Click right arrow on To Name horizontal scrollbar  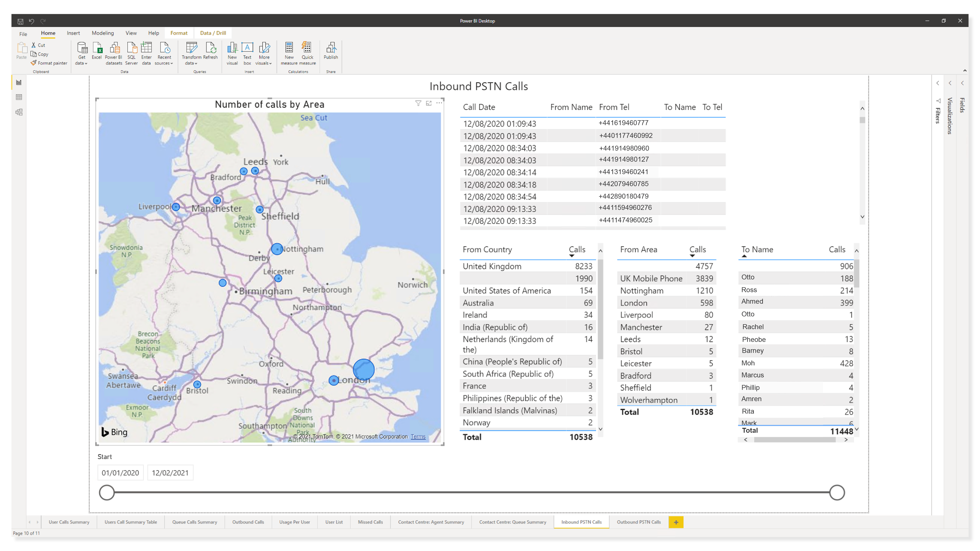pos(846,440)
